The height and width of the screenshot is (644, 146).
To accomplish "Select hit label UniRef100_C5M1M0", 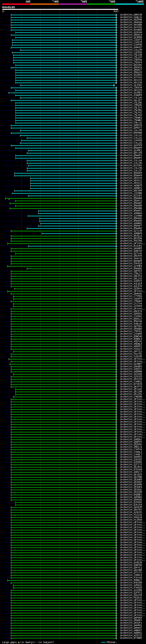I will [x=131, y=105].
